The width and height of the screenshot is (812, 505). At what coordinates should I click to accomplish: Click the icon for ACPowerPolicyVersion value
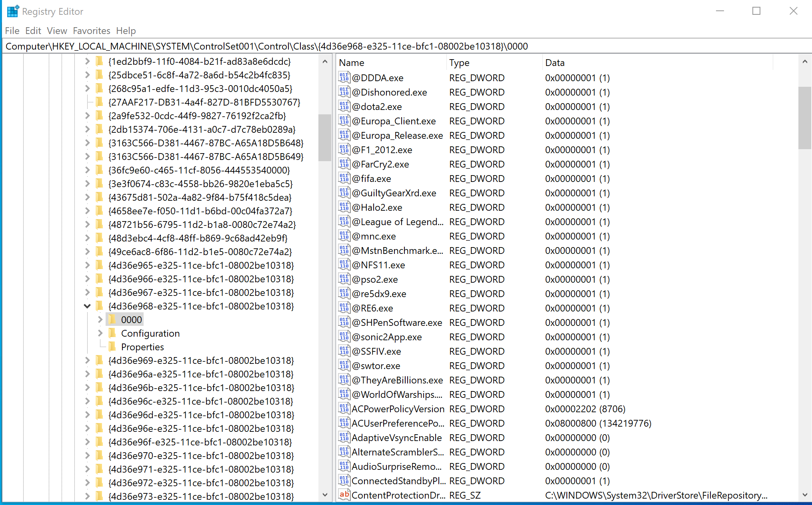[344, 409]
